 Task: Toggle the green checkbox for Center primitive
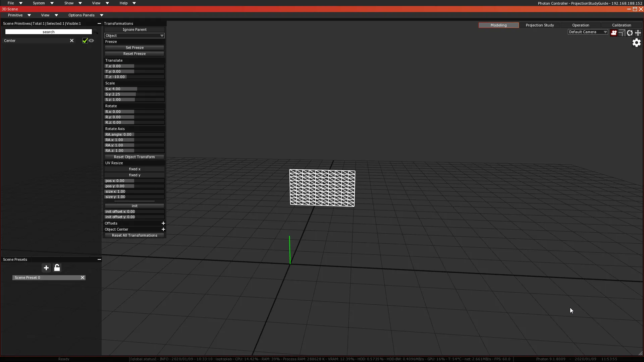pos(85,41)
